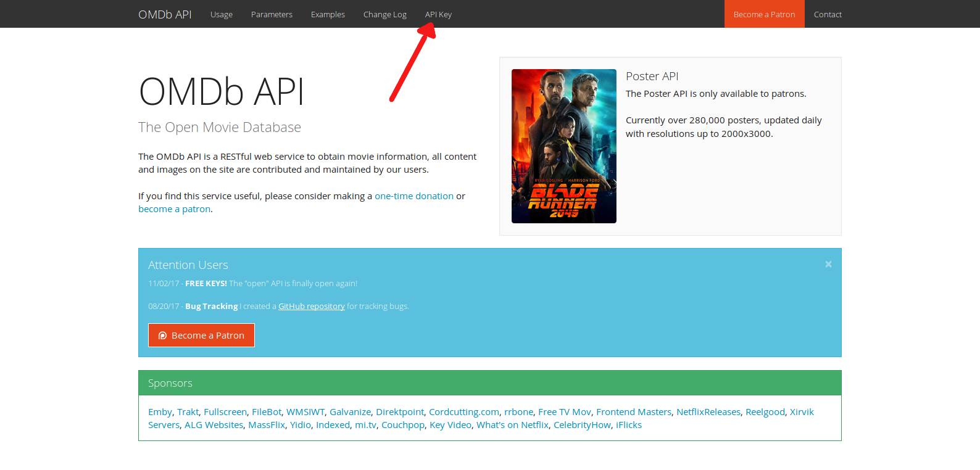This screenshot has height=470, width=980.
Task: Open the OMDb API brand link
Action: (165, 14)
